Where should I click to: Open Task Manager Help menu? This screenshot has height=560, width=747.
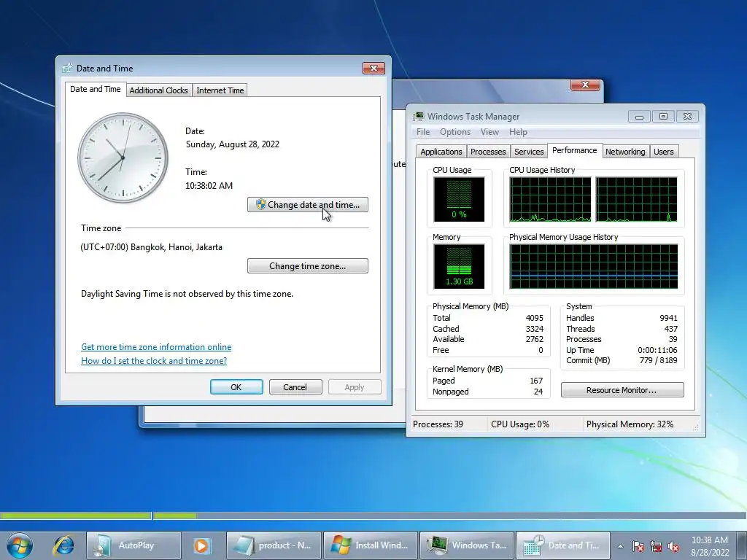tap(518, 132)
